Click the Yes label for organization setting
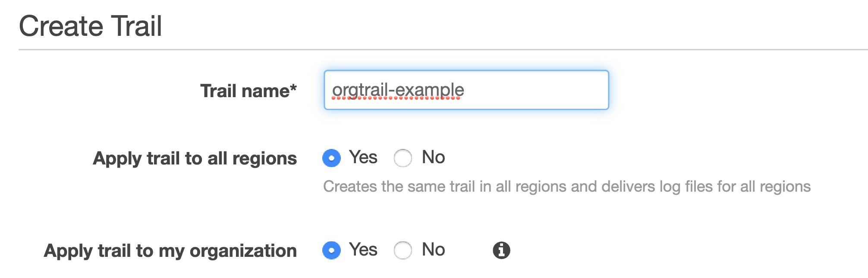The height and width of the screenshot is (278, 868). click(364, 249)
